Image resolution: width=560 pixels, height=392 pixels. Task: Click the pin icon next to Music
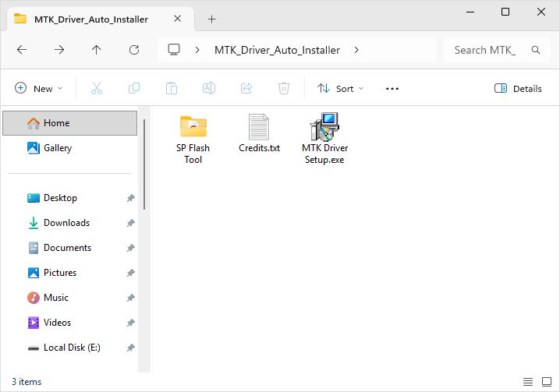point(131,298)
